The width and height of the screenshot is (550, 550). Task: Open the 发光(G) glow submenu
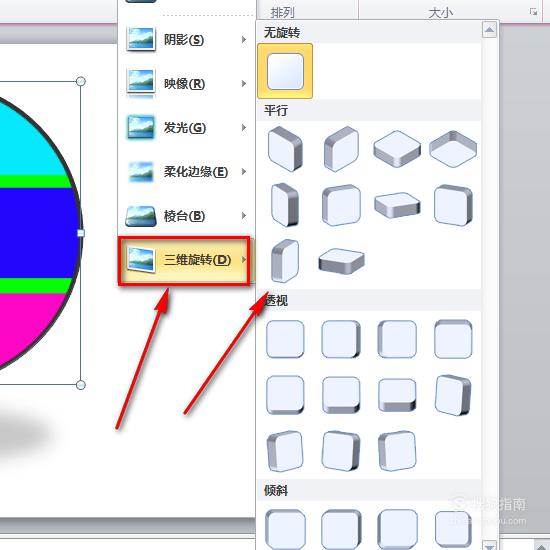pyautogui.click(x=186, y=128)
